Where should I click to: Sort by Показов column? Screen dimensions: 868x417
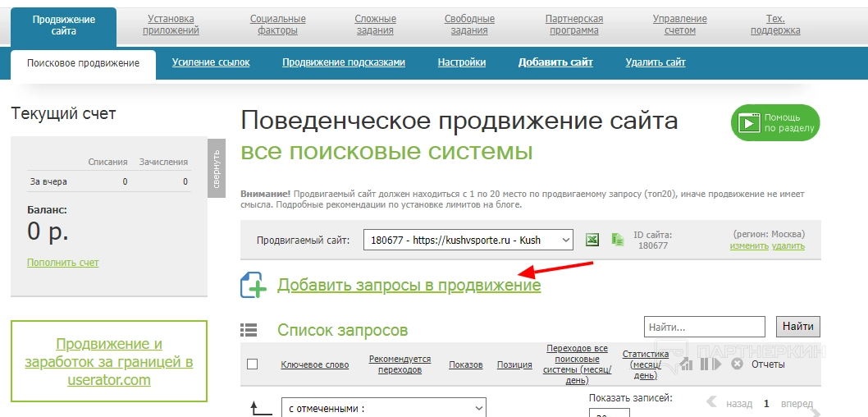pyautogui.click(x=465, y=364)
